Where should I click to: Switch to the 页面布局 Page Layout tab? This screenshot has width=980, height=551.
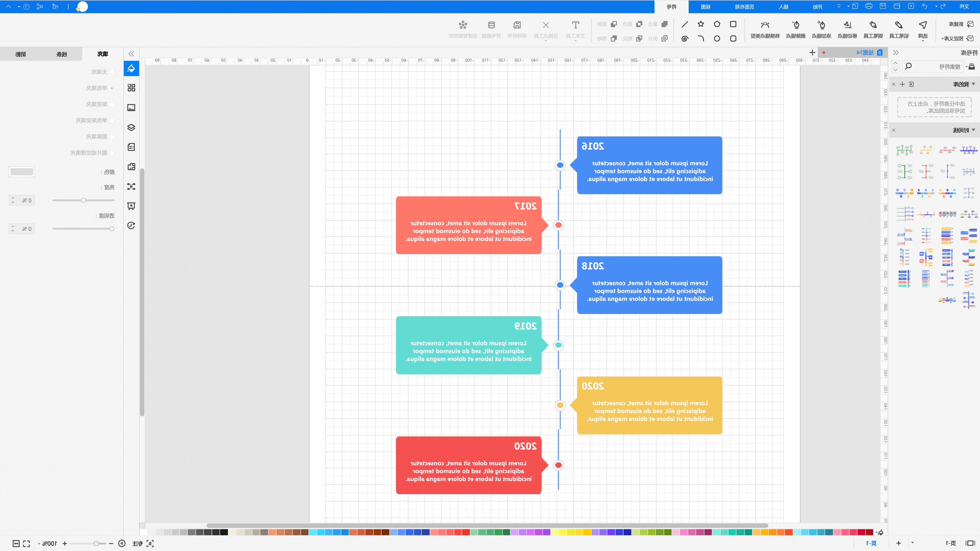[x=744, y=7]
